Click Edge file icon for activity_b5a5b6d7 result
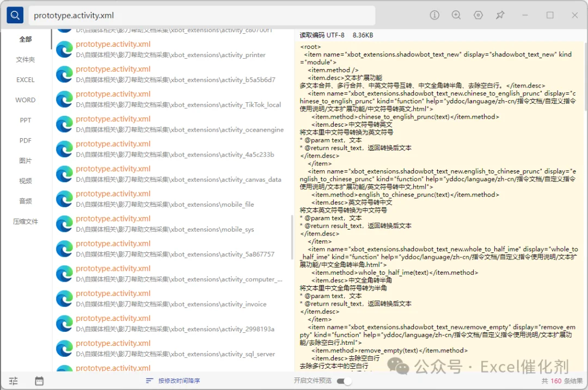 point(64,74)
